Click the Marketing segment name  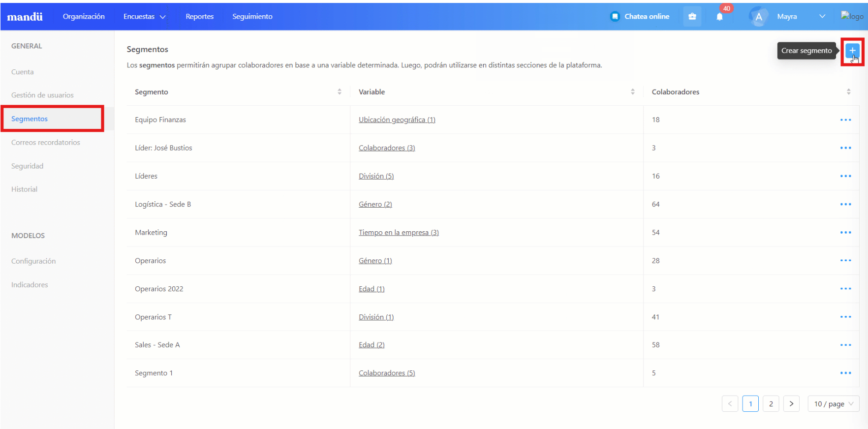click(x=151, y=233)
